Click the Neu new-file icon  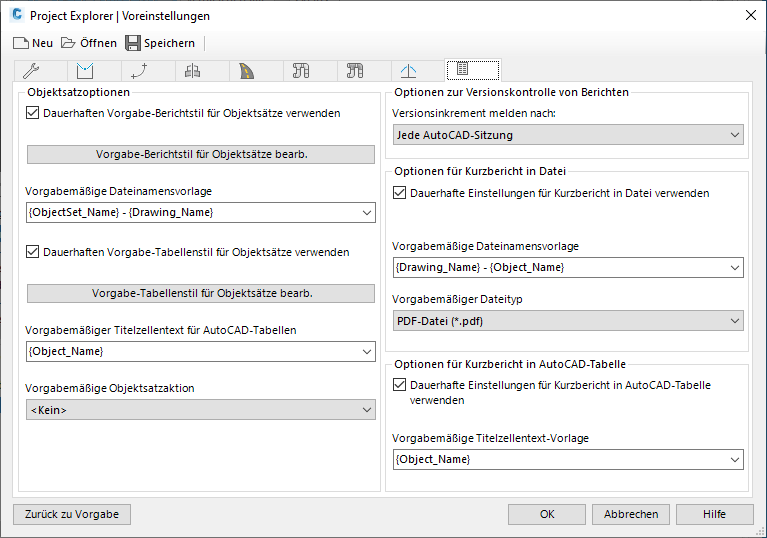click(x=21, y=43)
